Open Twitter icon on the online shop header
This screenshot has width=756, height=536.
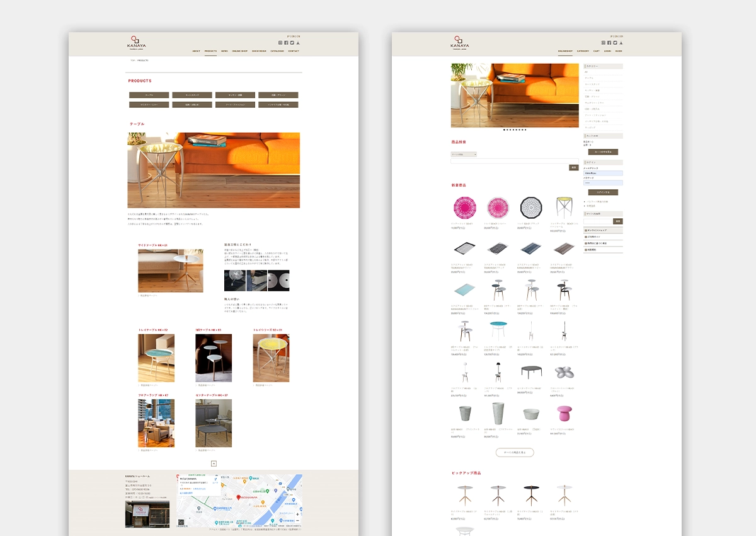pos(615,43)
